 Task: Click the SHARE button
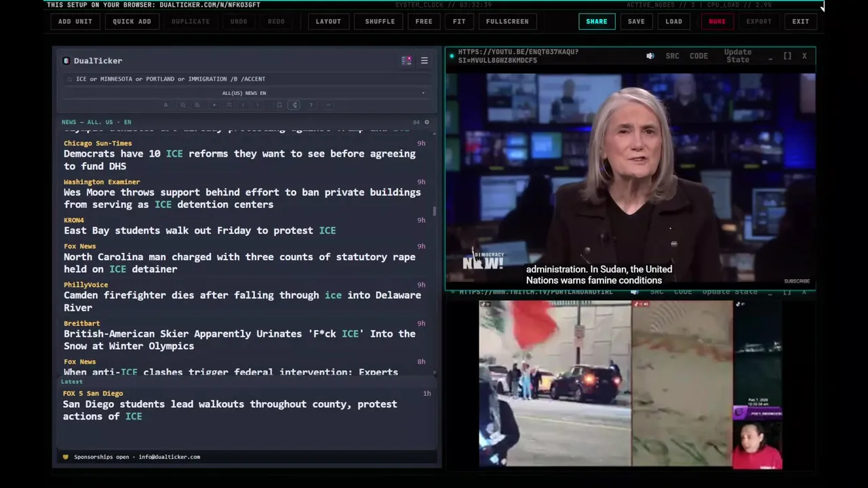(x=597, y=21)
